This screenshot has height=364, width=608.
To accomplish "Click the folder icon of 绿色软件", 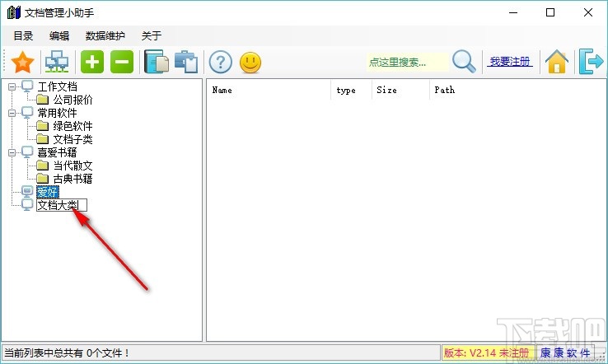I will point(42,126).
